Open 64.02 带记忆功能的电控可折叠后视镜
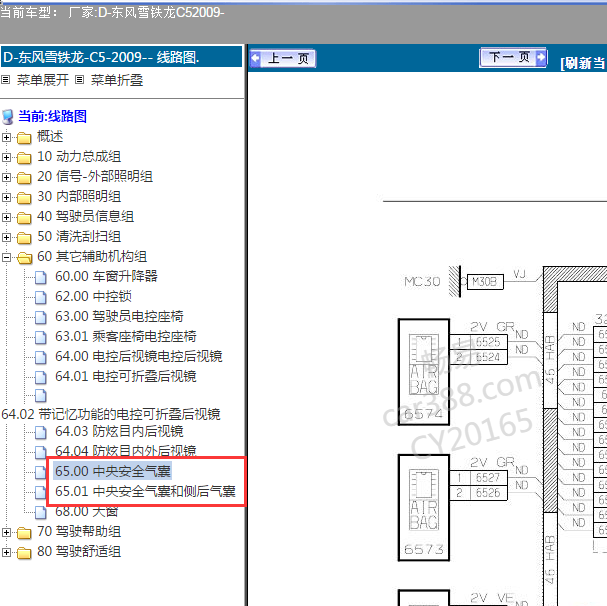Image resolution: width=607 pixels, height=606 pixels. [111, 414]
